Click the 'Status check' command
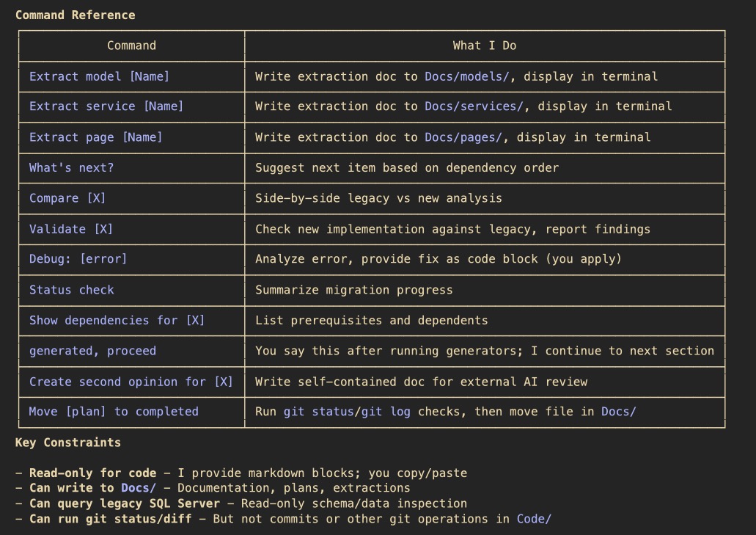756x535 pixels. [71, 289]
